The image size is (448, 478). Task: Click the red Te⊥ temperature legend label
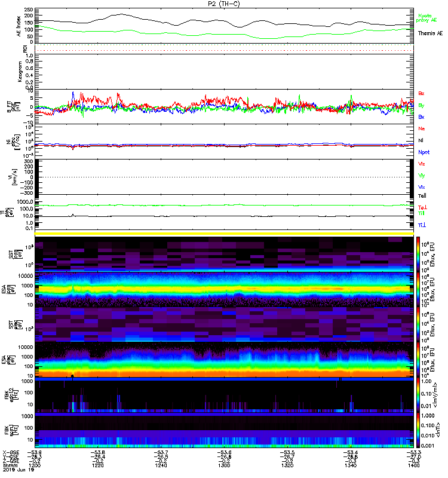422,207
